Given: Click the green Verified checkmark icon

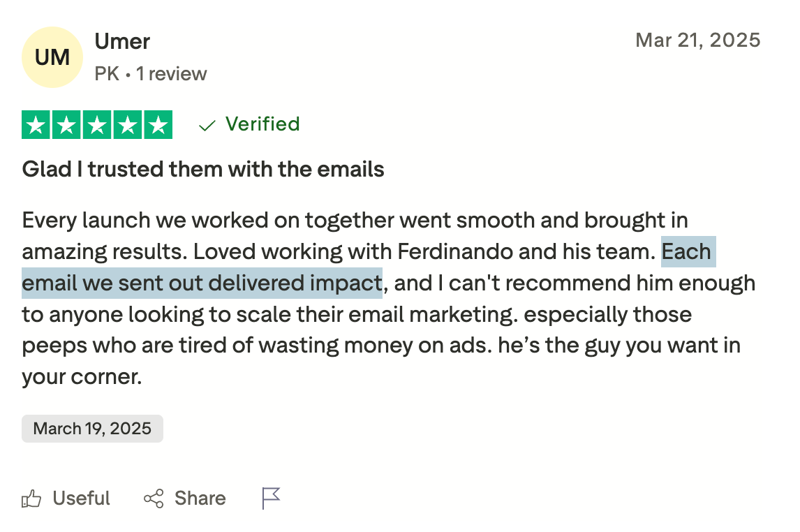Looking at the screenshot, I should [x=207, y=126].
